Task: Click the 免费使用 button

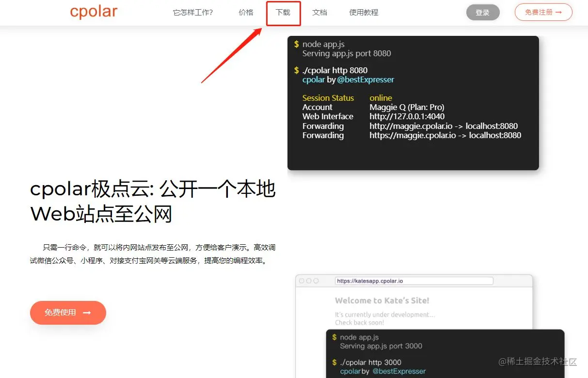Action: tap(68, 313)
